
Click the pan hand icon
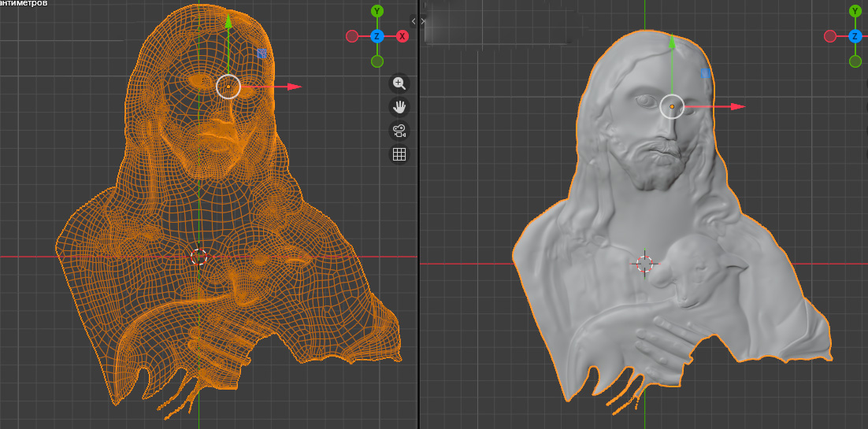[399, 106]
